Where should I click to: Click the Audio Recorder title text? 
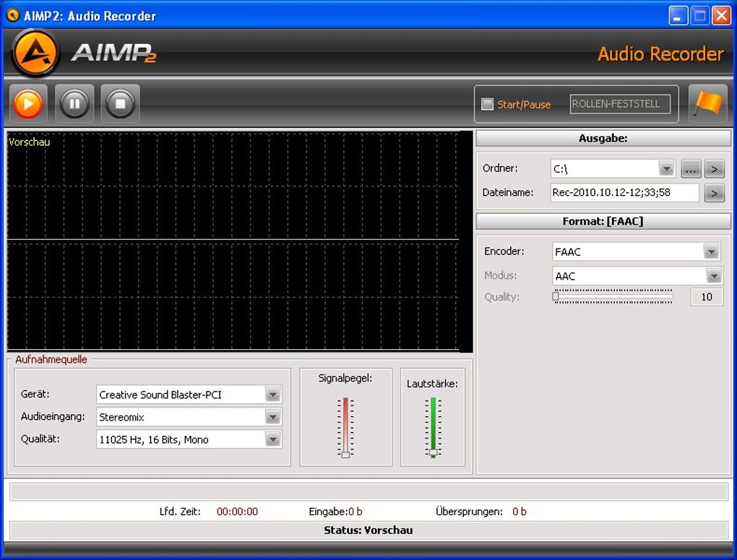click(x=660, y=54)
